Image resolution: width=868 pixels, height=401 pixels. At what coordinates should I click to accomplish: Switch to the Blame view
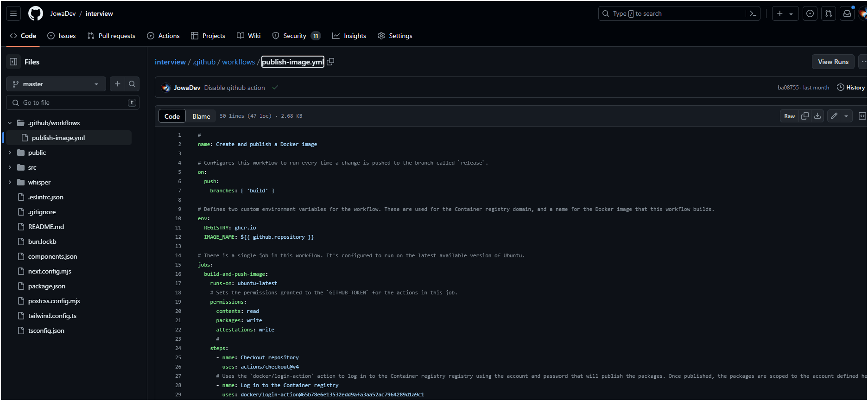pyautogui.click(x=201, y=116)
